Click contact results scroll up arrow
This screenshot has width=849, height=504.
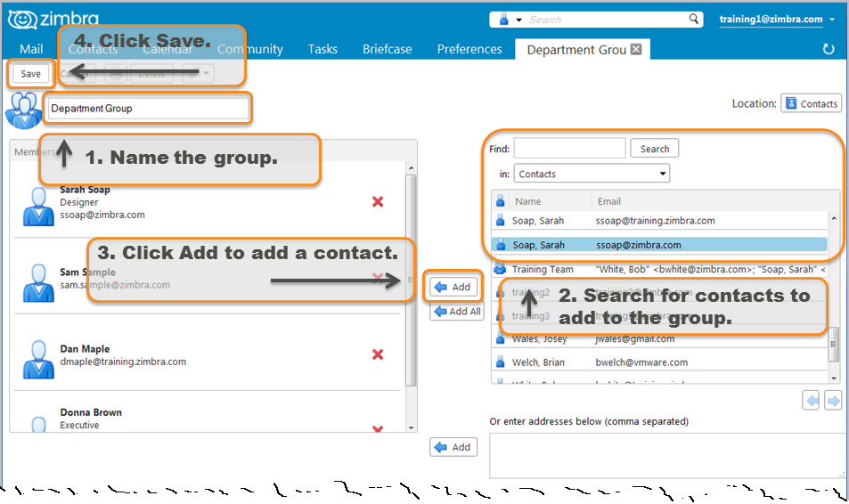coord(834,218)
